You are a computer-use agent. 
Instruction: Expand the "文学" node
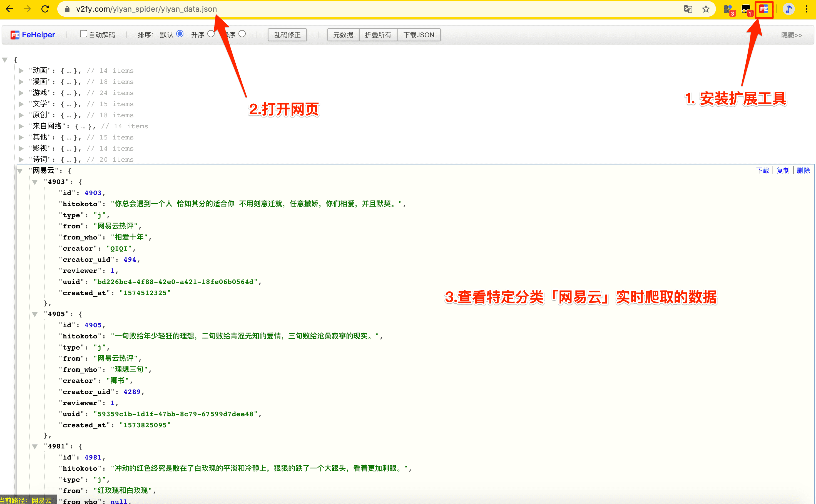point(21,104)
